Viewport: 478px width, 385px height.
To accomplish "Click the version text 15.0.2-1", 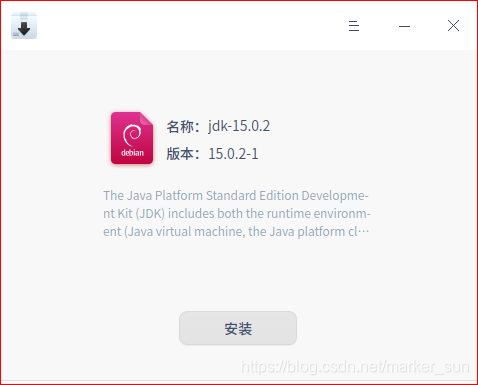I will tap(233, 154).
